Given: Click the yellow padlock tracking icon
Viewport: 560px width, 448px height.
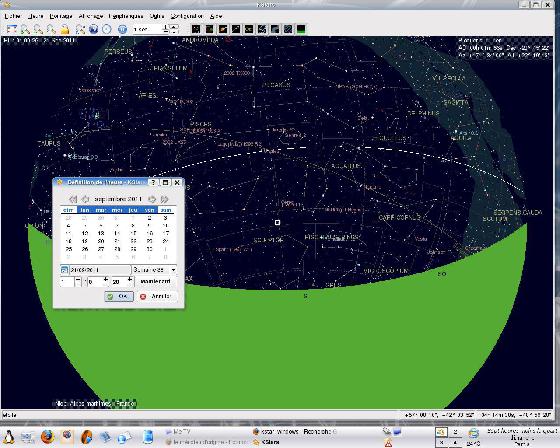Looking at the screenshot, I should tap(65, 29).
